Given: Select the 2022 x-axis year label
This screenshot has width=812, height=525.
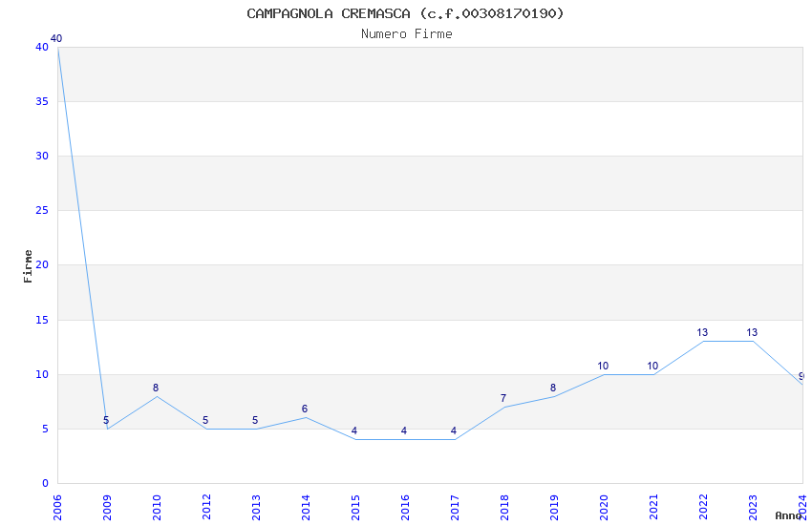Looking at the screenshot, I should pyautogui.click(x=704, y=508).
